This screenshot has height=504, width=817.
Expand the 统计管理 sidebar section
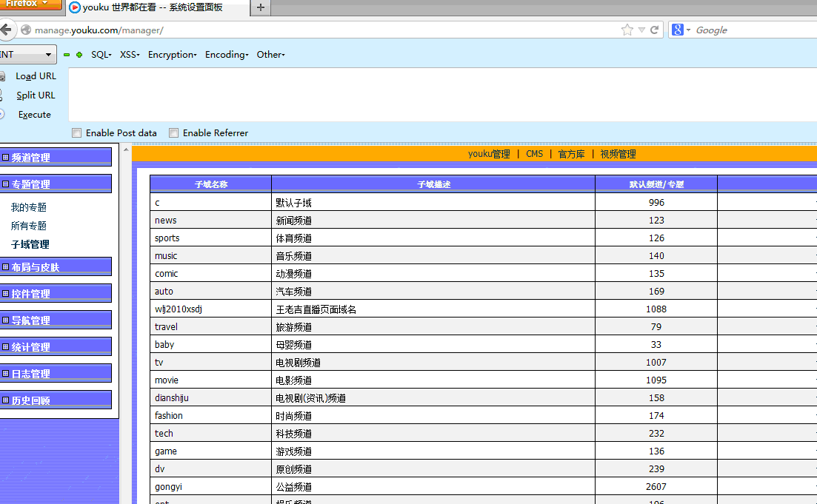[56, 347]
